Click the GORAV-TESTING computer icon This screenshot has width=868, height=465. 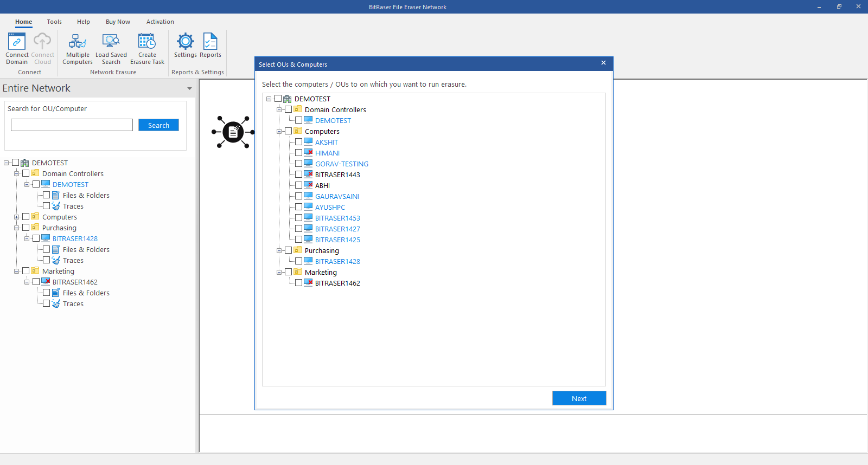tap(308, 164)
